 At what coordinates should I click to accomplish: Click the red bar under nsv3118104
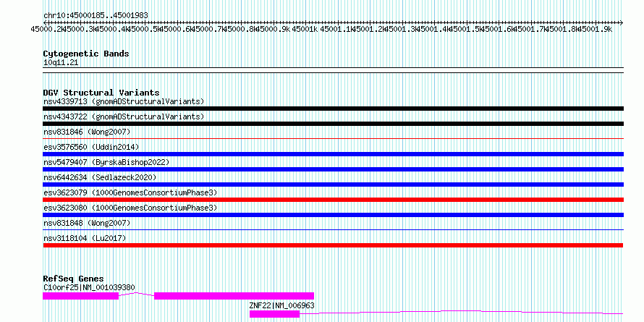333,245
